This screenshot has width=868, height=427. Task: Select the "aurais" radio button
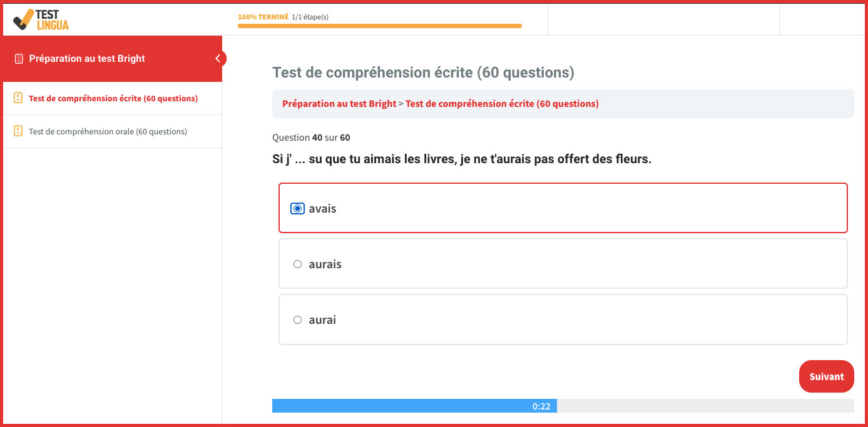tap(298, 264)
